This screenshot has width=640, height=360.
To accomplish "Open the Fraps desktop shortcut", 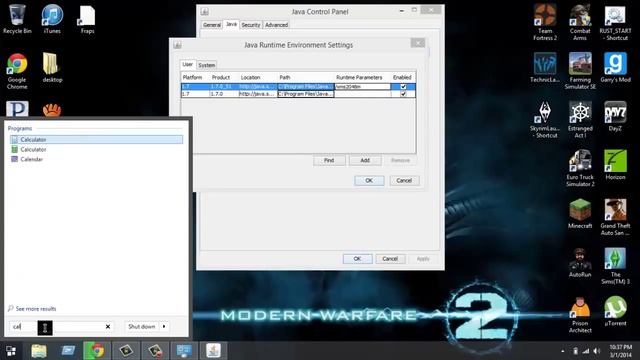I will pos(87,19).
